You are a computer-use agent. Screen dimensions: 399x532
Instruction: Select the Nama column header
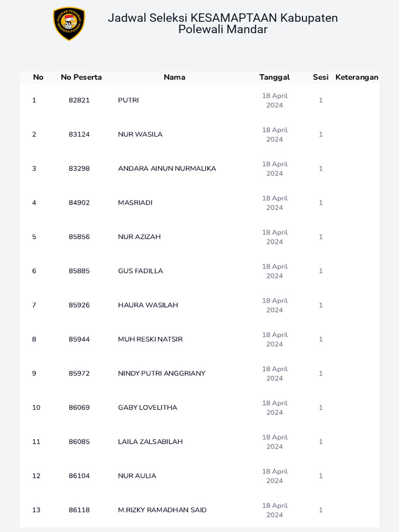[175, 77]
